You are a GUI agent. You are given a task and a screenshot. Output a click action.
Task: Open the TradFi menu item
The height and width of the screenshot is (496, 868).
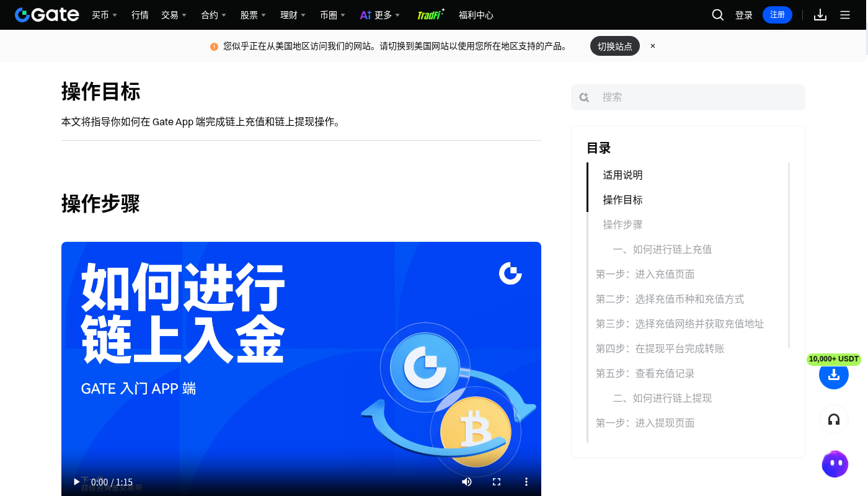pyautogui.click(x=430, y=15)
